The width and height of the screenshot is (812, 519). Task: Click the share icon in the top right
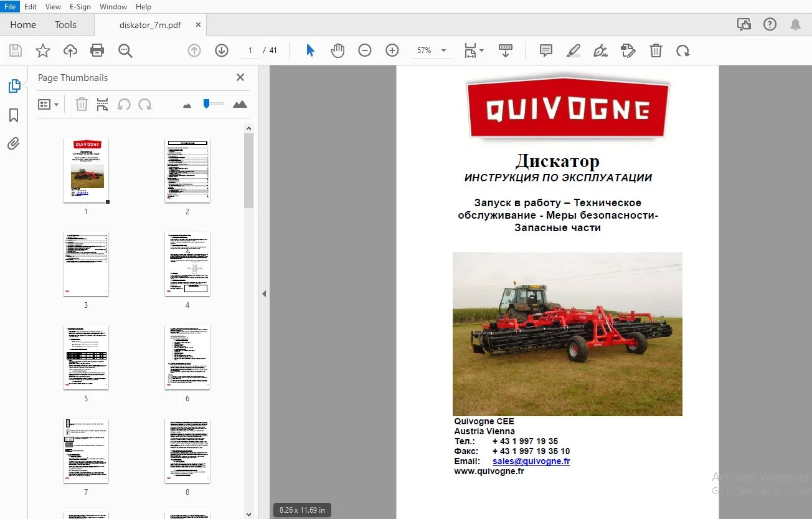[744, 24]
